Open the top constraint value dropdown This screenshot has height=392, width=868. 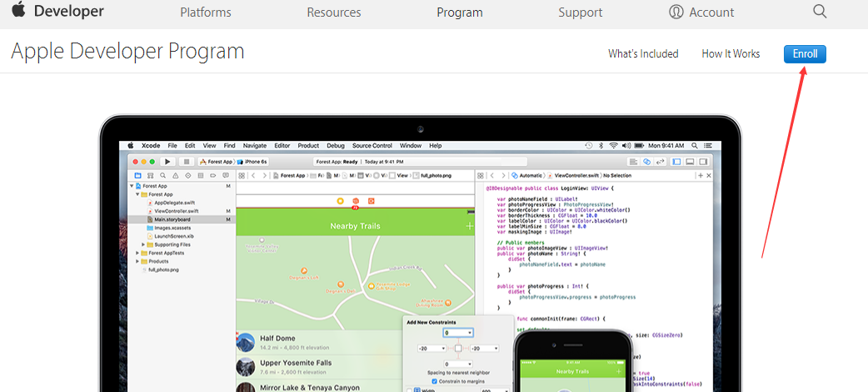(469, 333)
